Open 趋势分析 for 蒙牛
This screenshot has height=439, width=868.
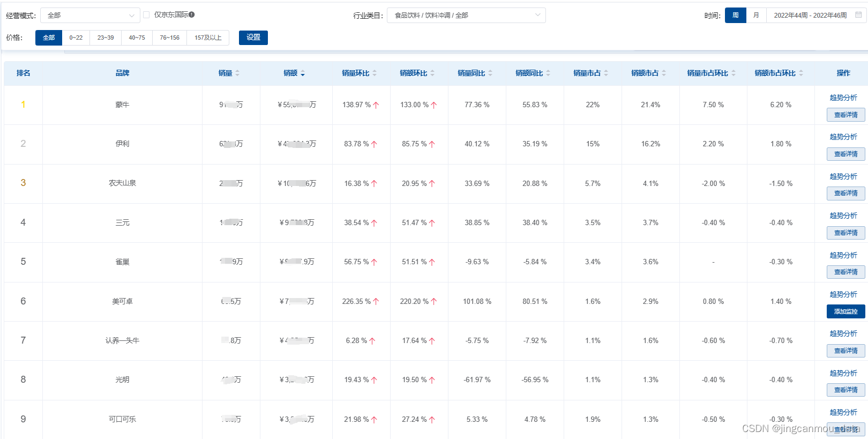pos(843,98)
